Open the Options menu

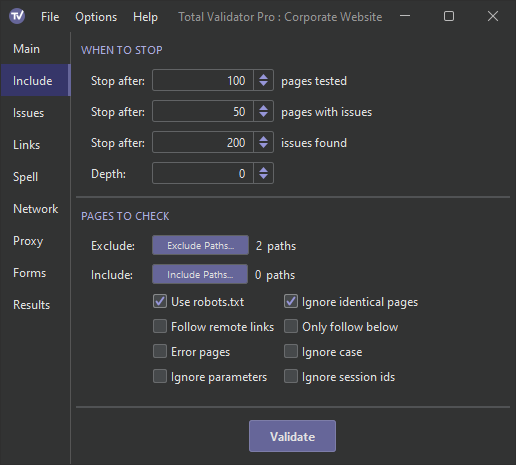(96, 17)
